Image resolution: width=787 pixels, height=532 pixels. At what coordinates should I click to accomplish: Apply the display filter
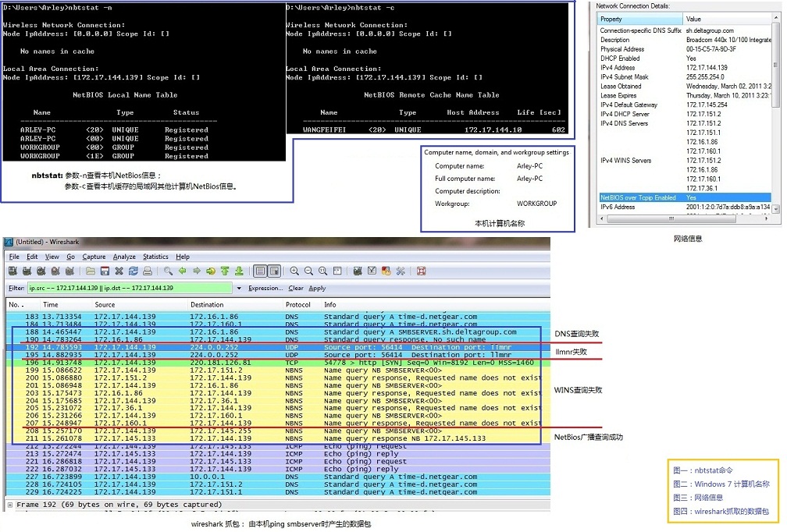317,289
